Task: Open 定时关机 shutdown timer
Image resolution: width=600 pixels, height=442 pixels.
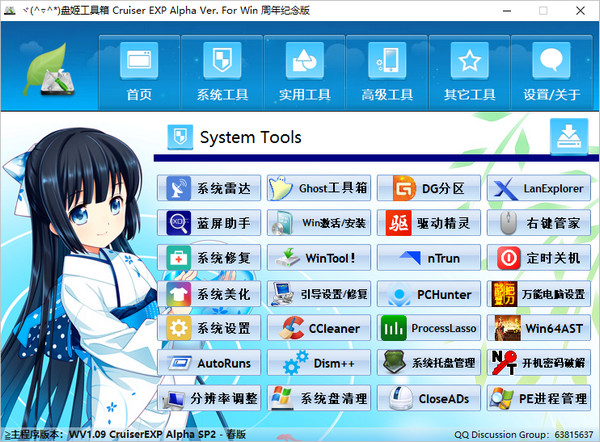Action: 539,258
